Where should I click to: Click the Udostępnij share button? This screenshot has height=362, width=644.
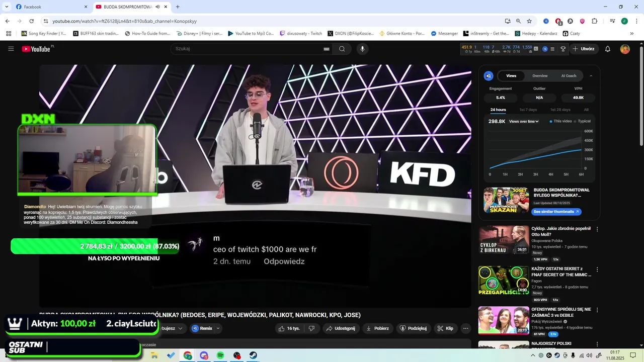(341, 328)
